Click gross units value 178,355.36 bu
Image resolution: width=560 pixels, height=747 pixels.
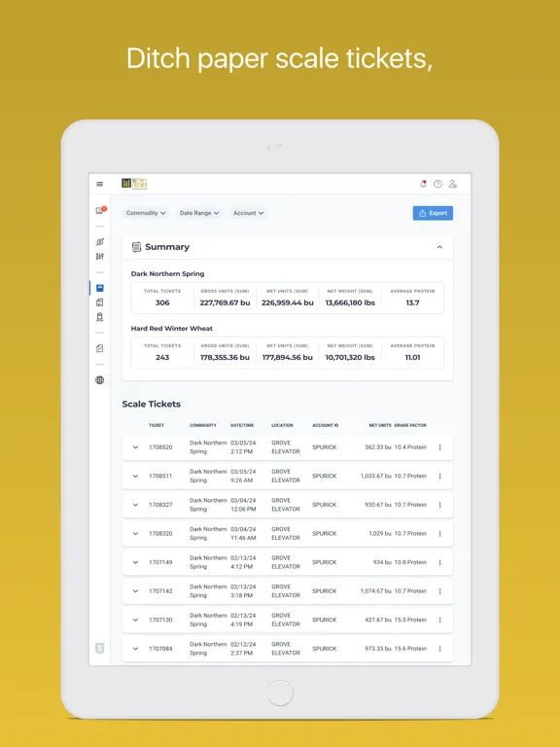[x=225, y=357]
